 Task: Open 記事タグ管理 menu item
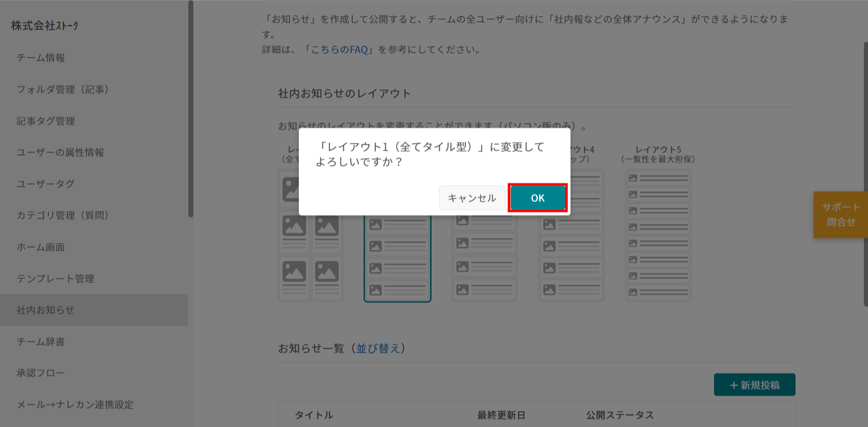coord(46,121)
